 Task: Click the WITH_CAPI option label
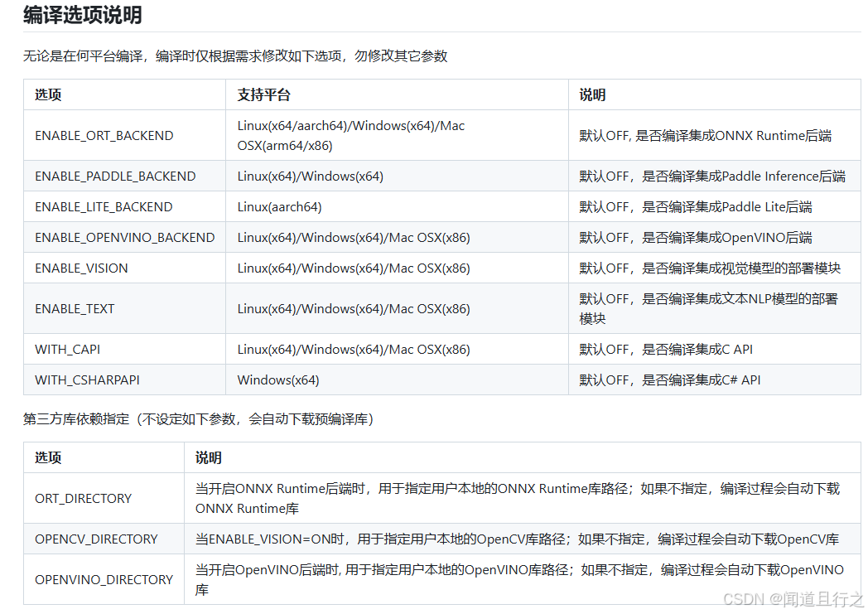pyautogui.click(x=67, y=349)
